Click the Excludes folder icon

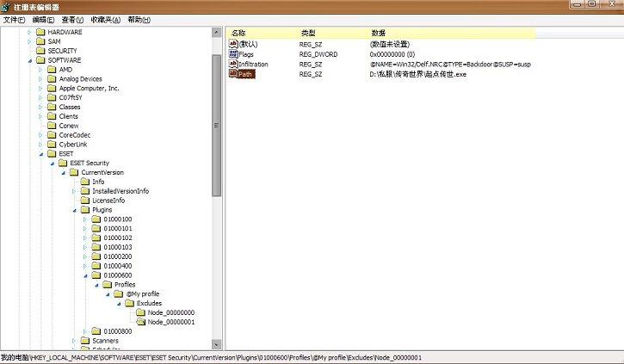130,303
